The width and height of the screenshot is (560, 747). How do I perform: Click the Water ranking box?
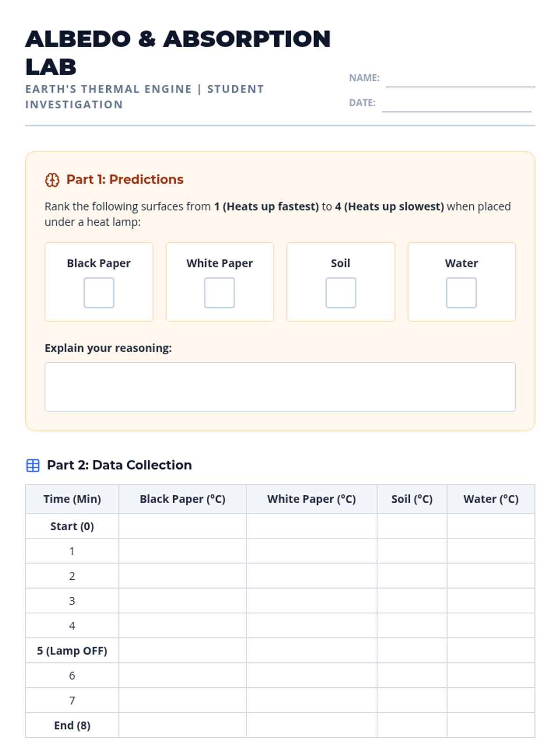click(x=461, y=293)
